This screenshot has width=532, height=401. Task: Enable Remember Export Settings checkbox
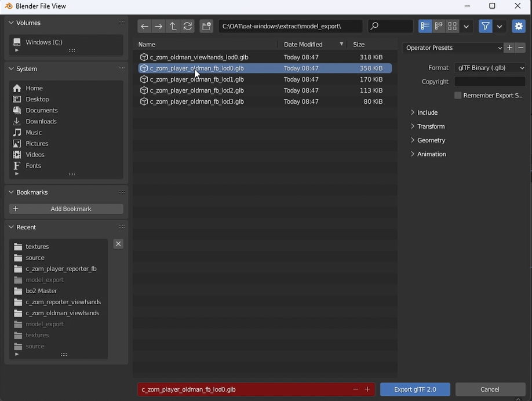click(458, 96)
